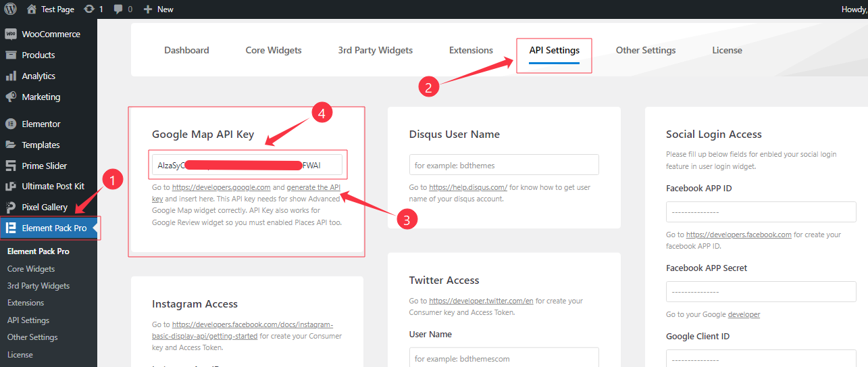Open the comments bubble icon

(x=119, y=9)
